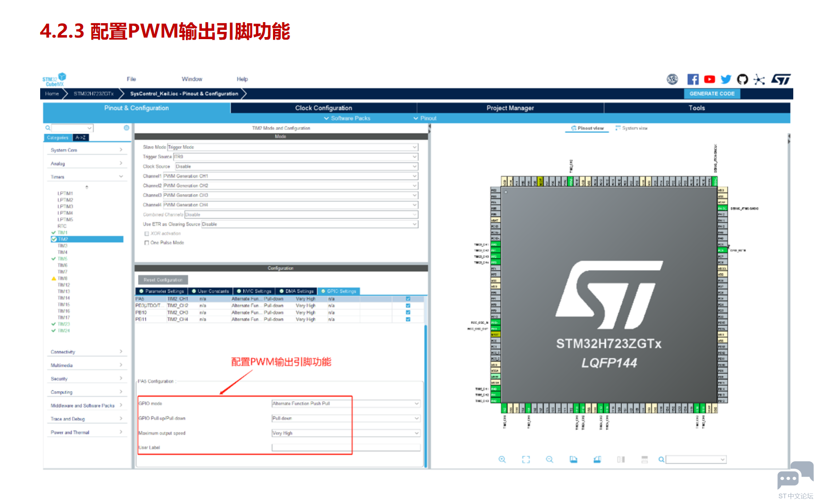Open the GPIO Pull-up/Pull-down dropdown

point(346,419)
